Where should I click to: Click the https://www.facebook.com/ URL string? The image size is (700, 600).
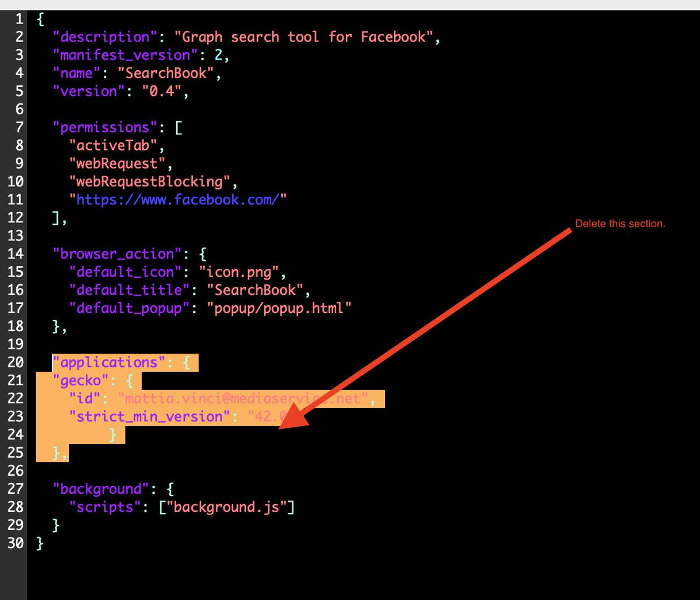click(x=178, y=200)
